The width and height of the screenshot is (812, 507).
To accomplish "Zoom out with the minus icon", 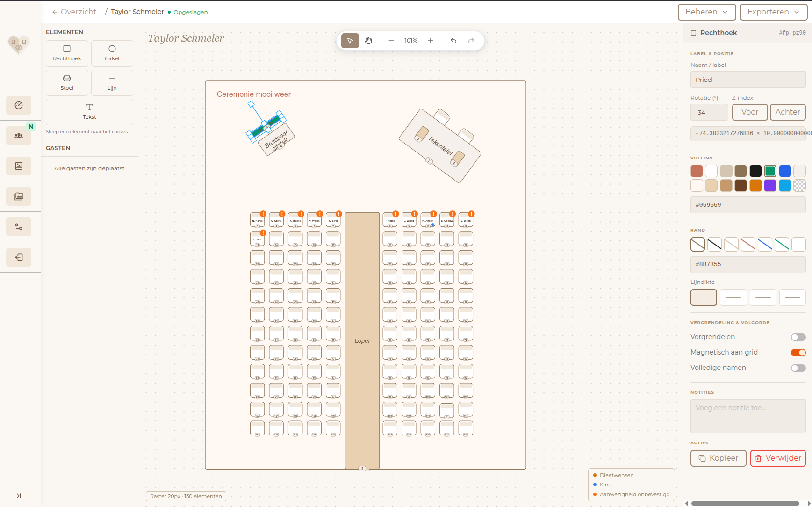I will pos(391,41).
